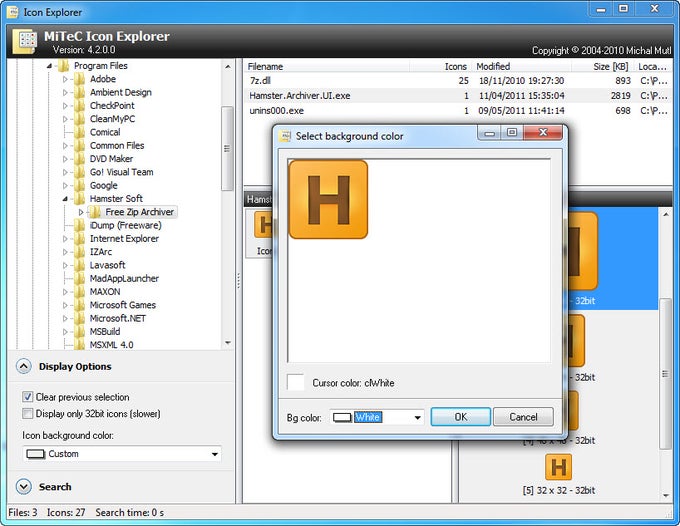Click the Microsoft Games folder icon
680x526 pixels.
[x=79, y=305]
